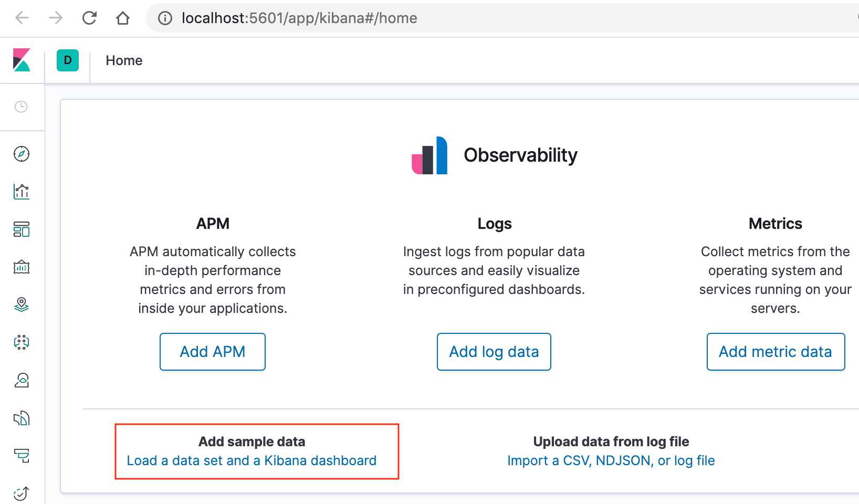View site information icon in address bar

point(165,18)
